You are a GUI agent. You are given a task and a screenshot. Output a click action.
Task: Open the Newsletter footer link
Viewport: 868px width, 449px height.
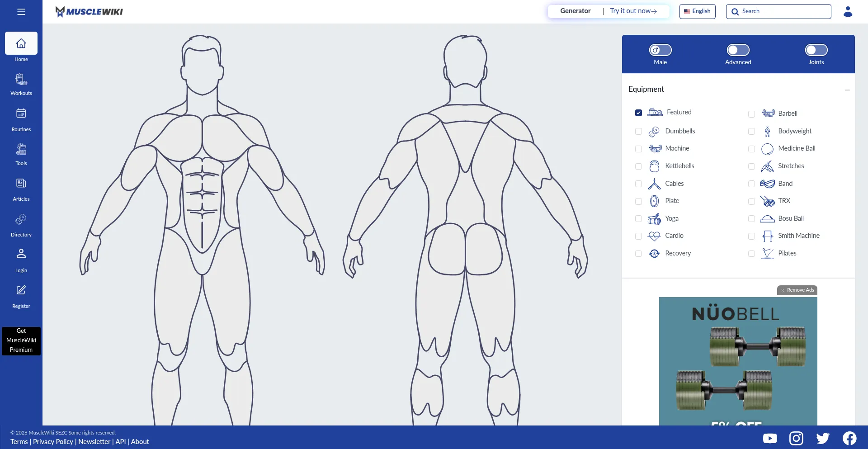coord(94,442)
